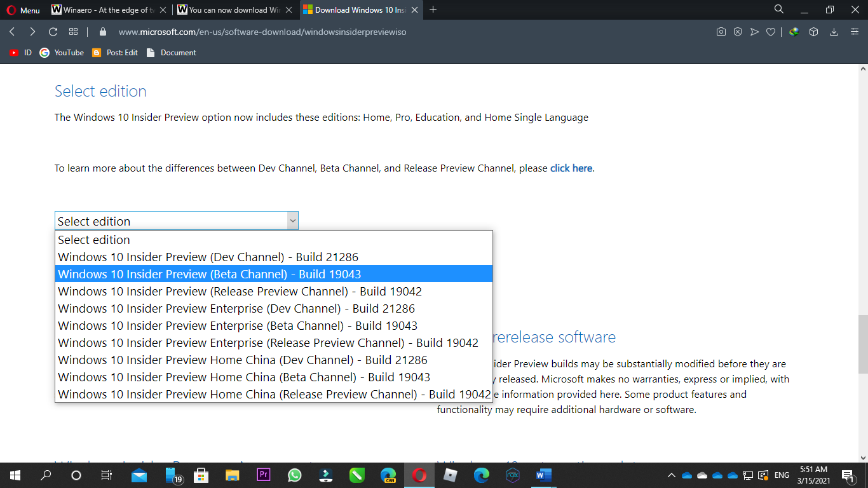Open WhatsApp from taskbar

click(295, 475)
